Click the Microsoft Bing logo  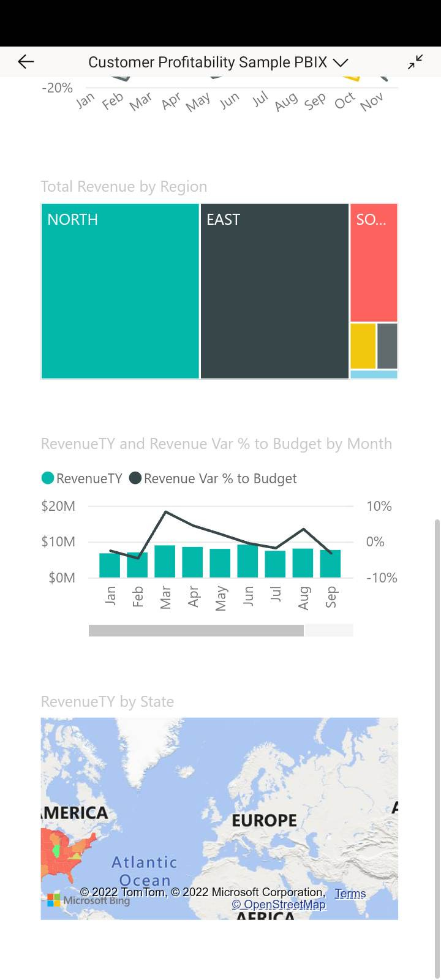(89, 900)
